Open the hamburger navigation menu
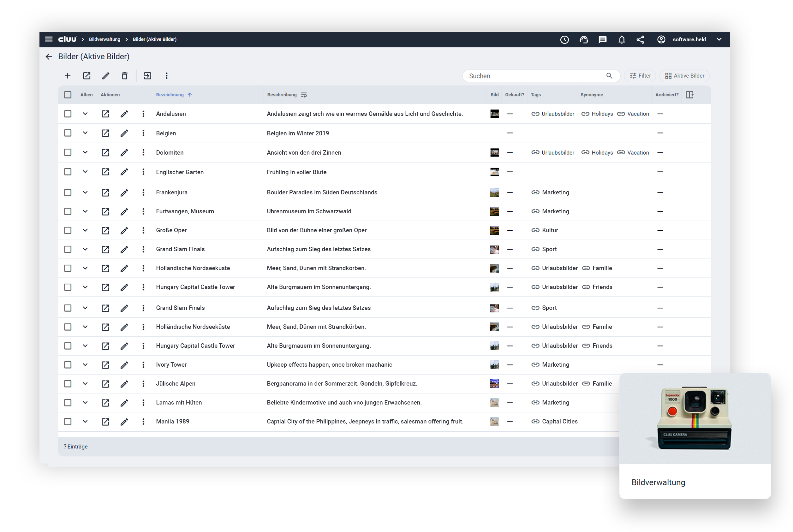793x532 pixels. click(x=49, y=39)
